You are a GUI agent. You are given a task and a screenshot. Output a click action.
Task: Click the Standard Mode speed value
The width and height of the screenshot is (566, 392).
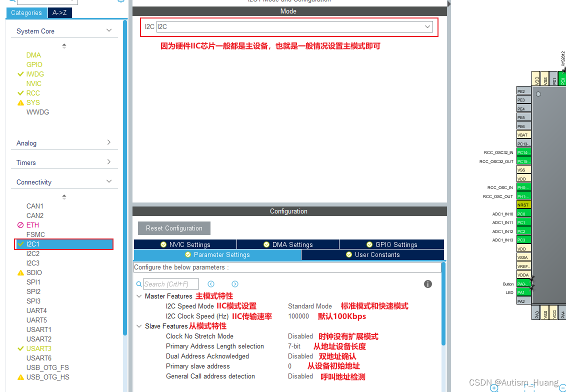(x=309, y=306)
